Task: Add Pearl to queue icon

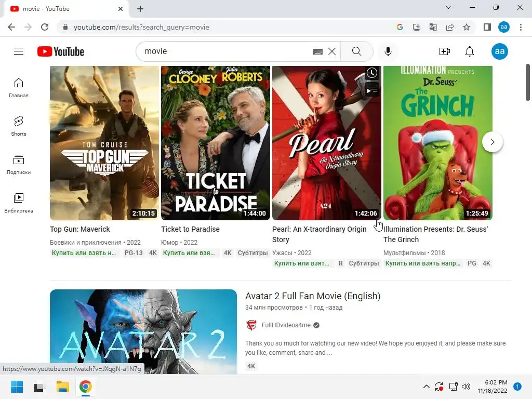Action: tap(372, 90)
